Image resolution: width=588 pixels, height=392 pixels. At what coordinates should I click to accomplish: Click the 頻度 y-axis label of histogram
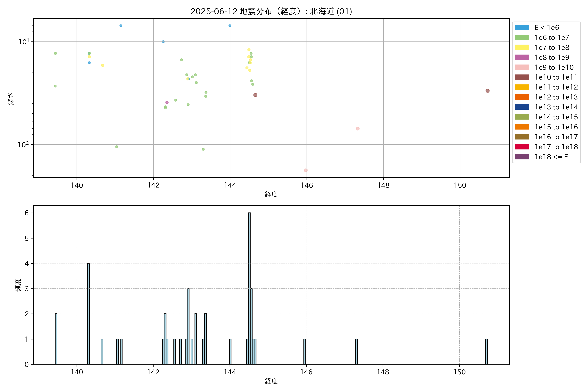18,285
